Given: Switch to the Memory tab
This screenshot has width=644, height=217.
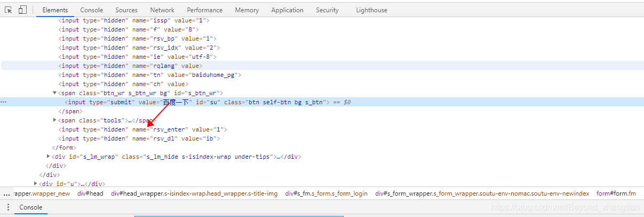Looking at the screenshot, I should [x=247, y=10].
